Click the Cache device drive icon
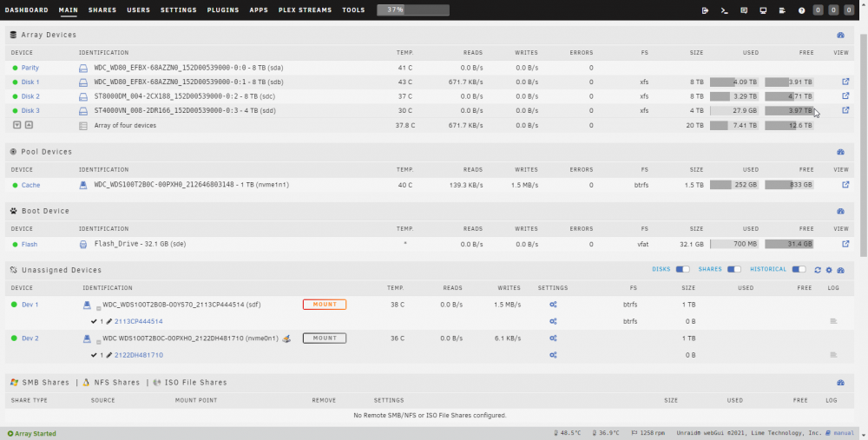The height and width of the screenshot is (440, 868). pos(83,185)
